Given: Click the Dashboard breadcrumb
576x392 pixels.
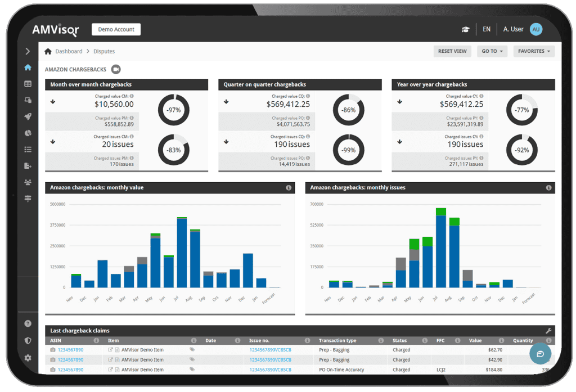Looking at the screenshot, I should click(69, 51).
